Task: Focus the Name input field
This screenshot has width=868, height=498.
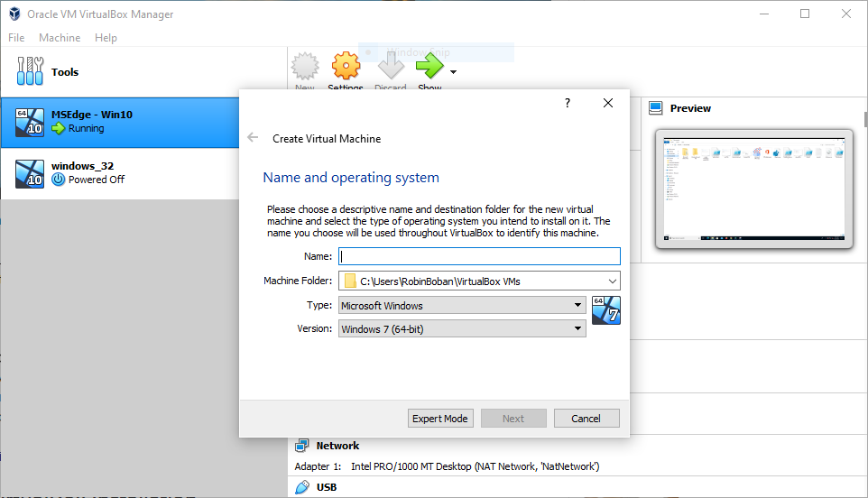Action: [479, 256]
